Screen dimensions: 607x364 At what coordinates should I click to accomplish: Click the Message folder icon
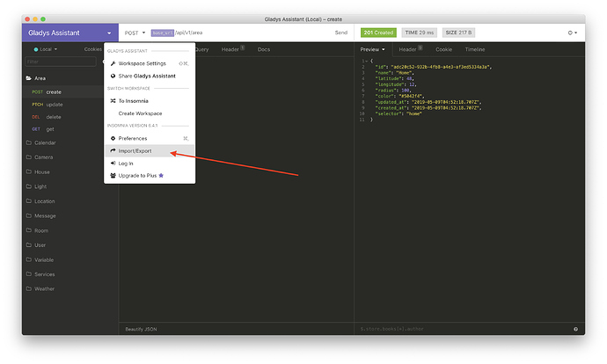point(29,215)
